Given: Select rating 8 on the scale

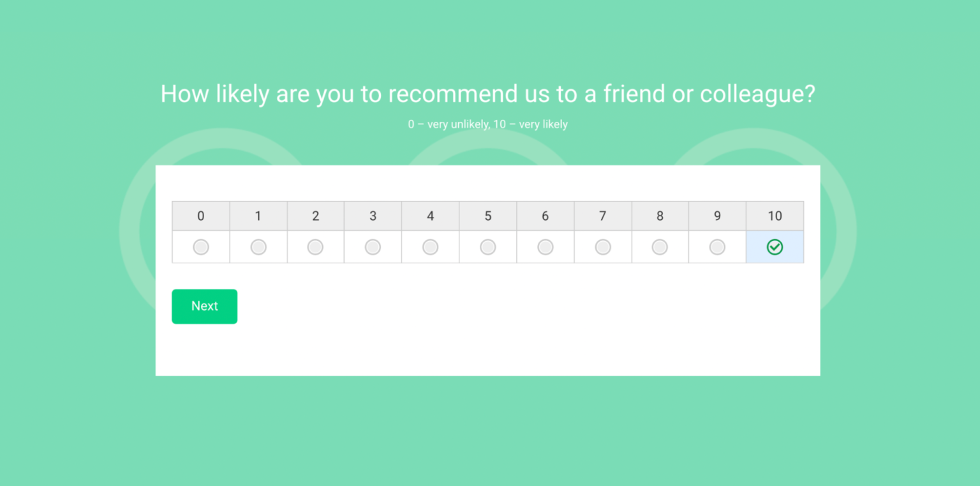Looking at the screenshot, I should click(x=660, y=247).
